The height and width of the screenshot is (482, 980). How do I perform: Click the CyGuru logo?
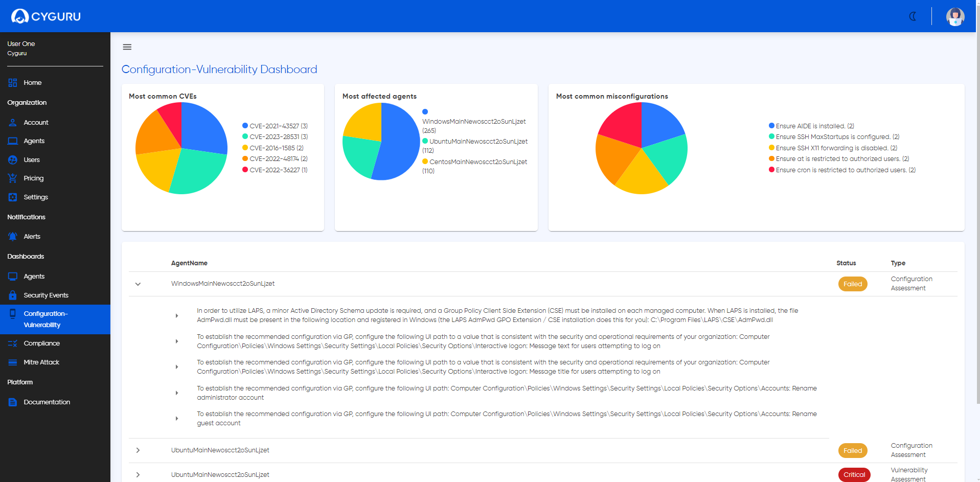pyautogui.click(x=46, y=16)
